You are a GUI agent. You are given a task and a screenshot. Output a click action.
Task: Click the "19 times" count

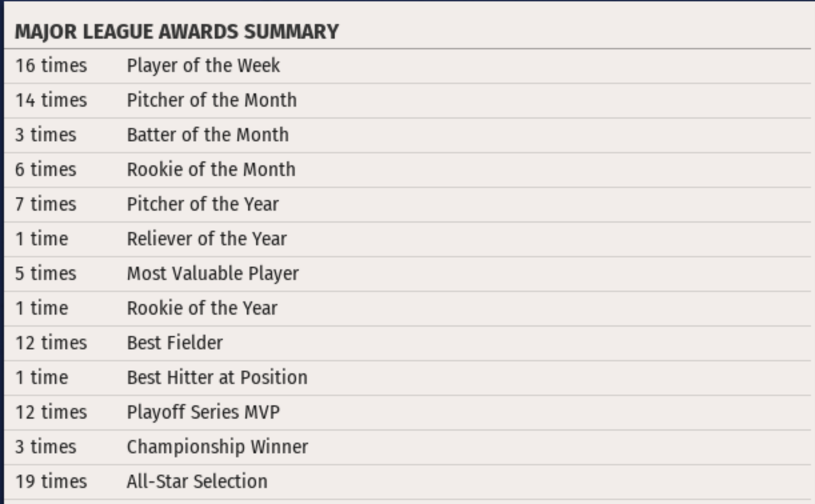click(x=51, y=481)
